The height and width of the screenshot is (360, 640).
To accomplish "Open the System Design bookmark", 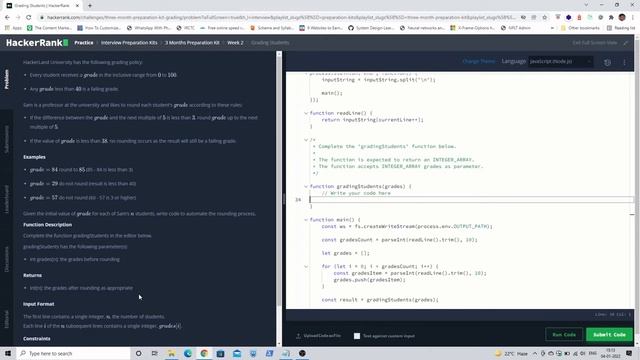I will pyautogui.click(x=371, y=28).
